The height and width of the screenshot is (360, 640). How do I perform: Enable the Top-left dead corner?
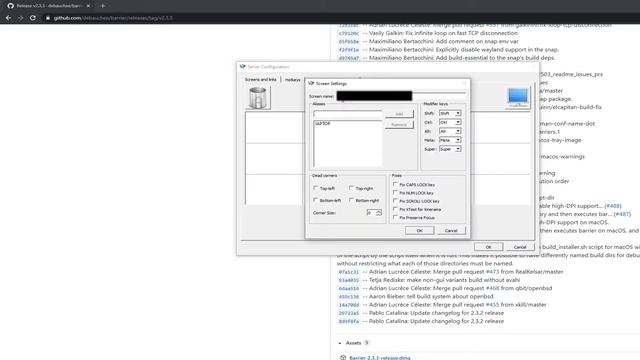coord(316,188)
